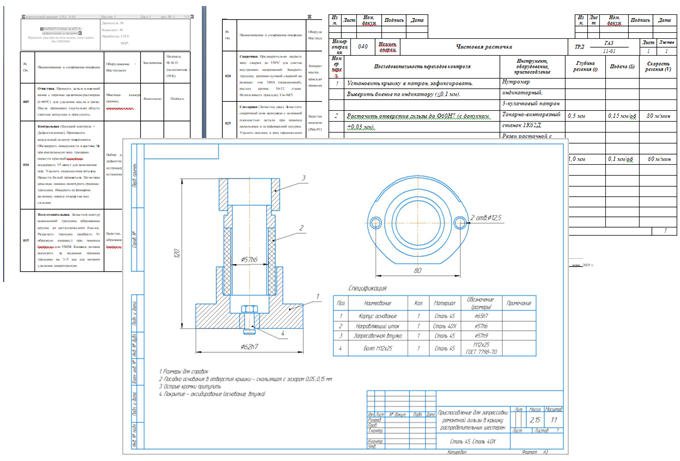Image resolution: width=680 pixels, height=461 pixels.
Task: Select the title block name 'Приспособление для запрессовки'
Action: pyautogui.click(x=473, y=412)
